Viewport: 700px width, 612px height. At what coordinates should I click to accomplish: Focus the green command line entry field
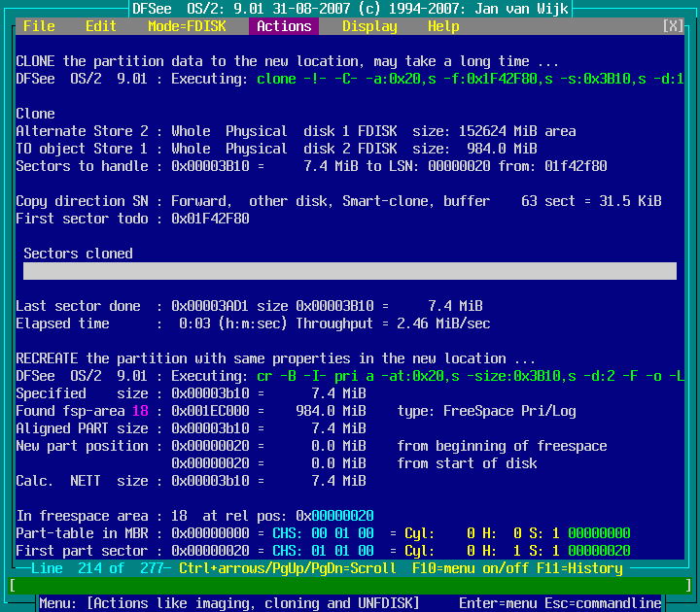point(350,586)
